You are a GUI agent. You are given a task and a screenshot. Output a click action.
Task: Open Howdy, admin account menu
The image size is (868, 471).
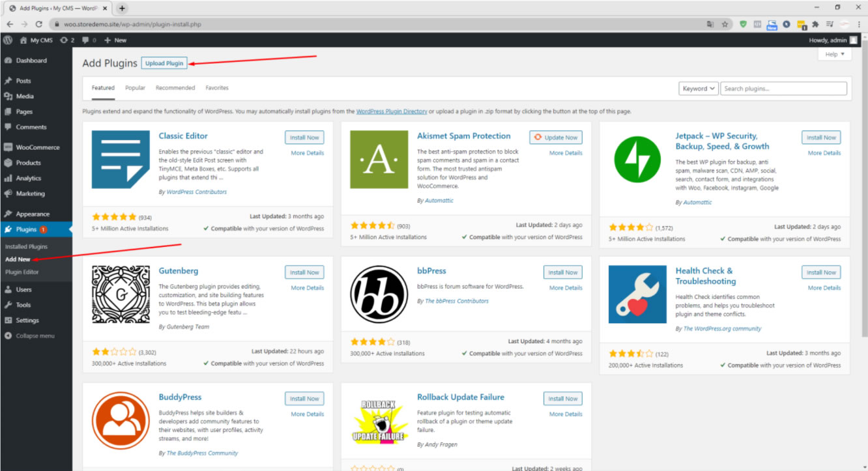[x=833, y=40]
